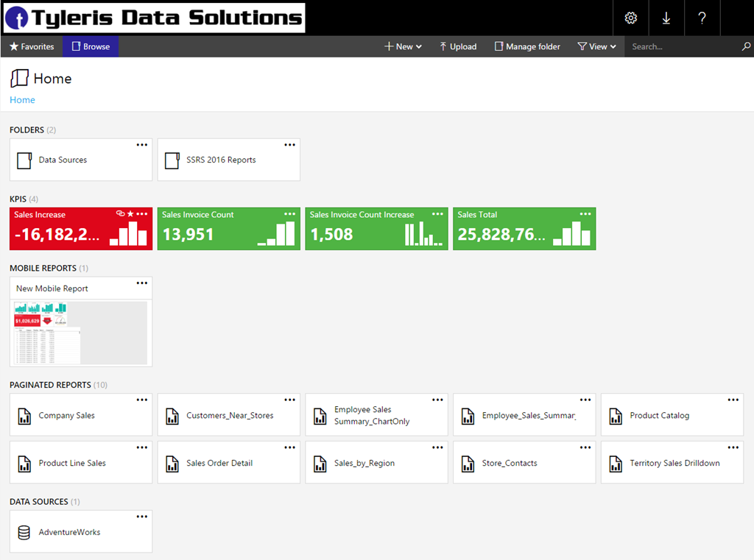
Task: Open ellipsis menu on Sales Invoice Count
Action: click(x=290, y=214)
